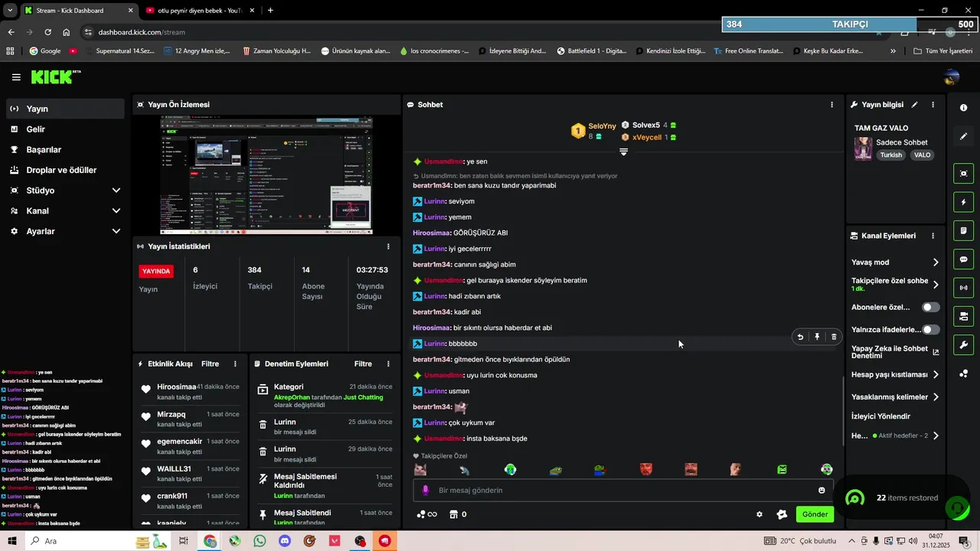
Task: Open the Yayın İstatistikleri three-dot menu
Action: (x=388, y=246)
